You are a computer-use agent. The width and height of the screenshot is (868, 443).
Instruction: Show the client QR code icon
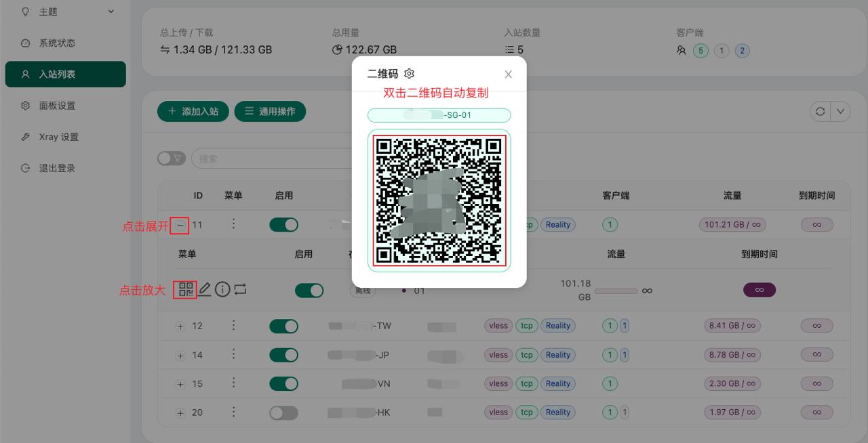coord(186,290)
